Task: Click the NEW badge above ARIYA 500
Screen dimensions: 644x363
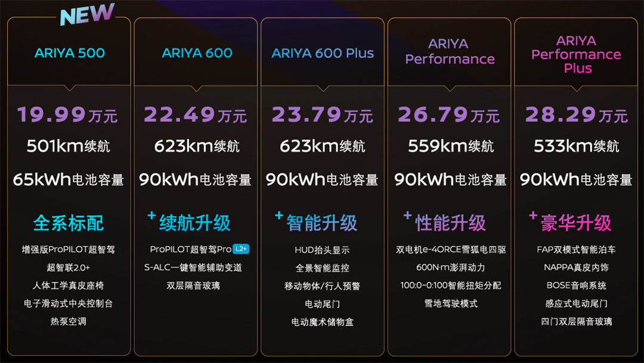Action: click(x=86, y=14)
